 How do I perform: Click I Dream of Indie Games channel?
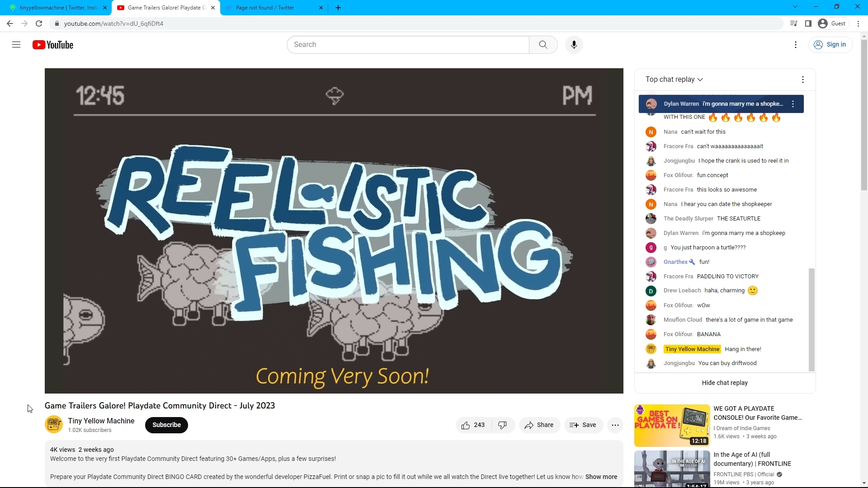point(742,428)
